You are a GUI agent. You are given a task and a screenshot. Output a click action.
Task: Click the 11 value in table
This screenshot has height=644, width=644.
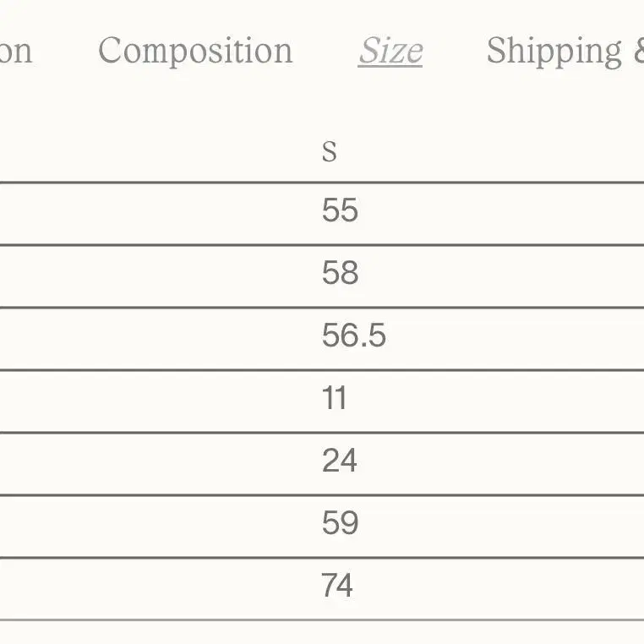click(335, 397)
